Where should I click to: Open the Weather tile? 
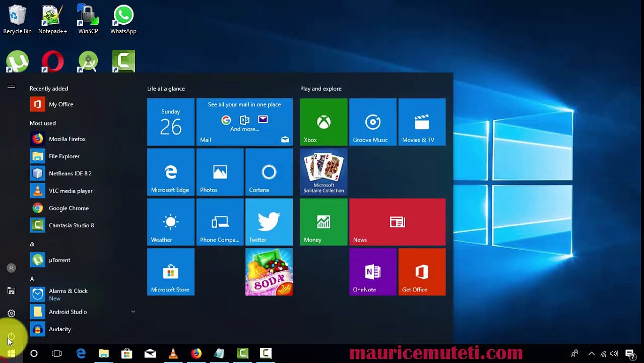pyautogui.click(x=170, y=222)
